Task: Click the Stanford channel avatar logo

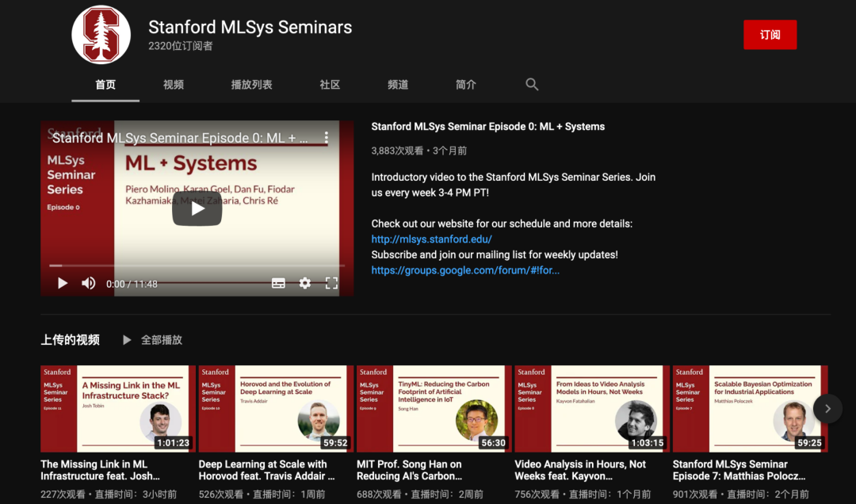Action: click(x=101, y=35)
